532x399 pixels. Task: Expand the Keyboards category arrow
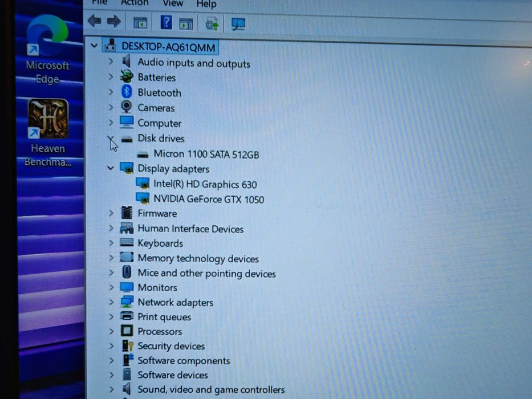coord(111,243)
